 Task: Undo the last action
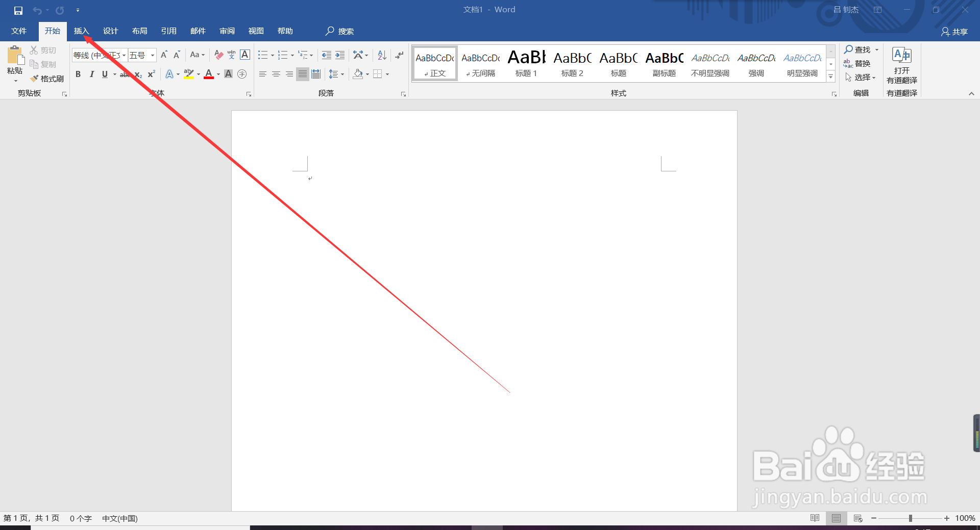tap(37, 10)
